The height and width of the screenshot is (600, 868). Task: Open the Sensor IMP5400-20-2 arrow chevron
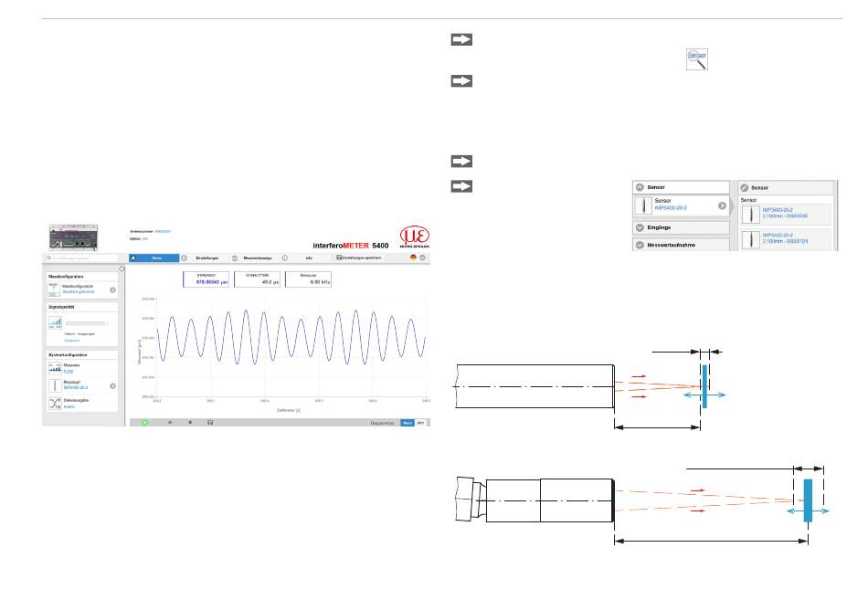722,205
